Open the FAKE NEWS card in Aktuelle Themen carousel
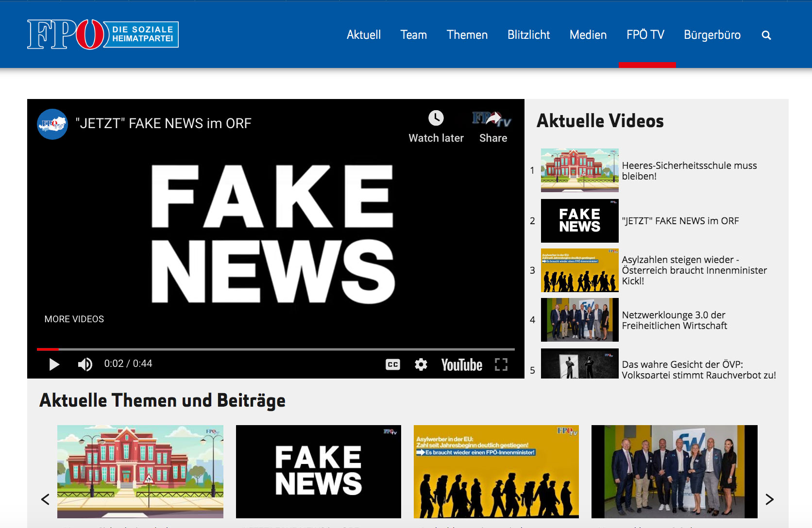This screenshot has width=812, height=528. (x=319, y=472)
